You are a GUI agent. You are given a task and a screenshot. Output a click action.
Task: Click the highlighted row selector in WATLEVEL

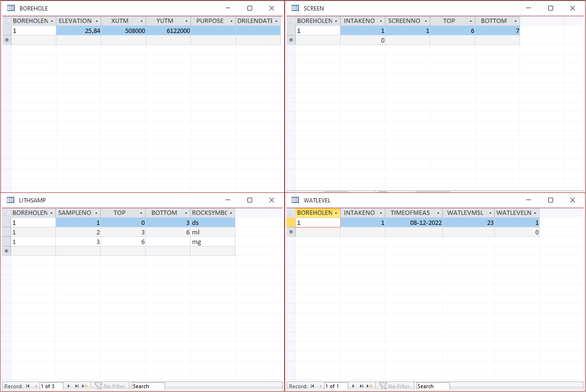291,222
